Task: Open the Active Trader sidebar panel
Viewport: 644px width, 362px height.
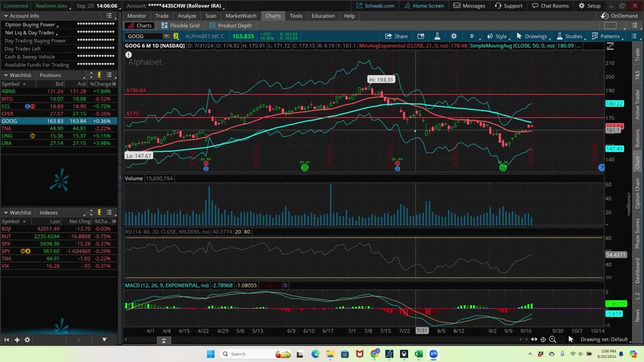Action: point(637,105)
